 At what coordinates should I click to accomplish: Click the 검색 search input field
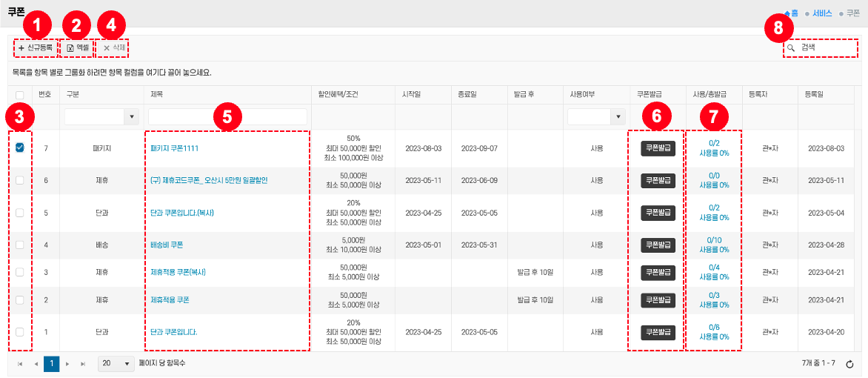[x=826, y=48]
